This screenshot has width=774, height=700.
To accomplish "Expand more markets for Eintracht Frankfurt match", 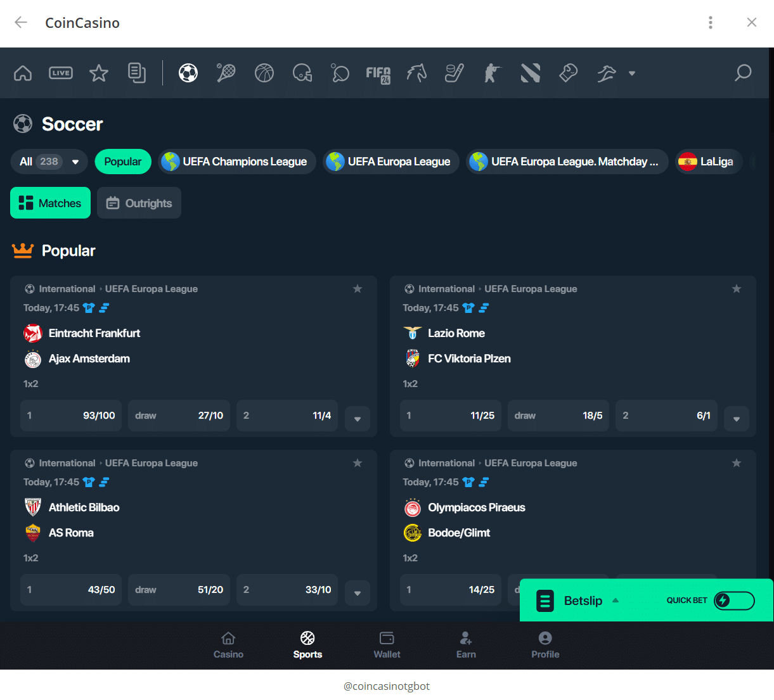I will (358, 419).
